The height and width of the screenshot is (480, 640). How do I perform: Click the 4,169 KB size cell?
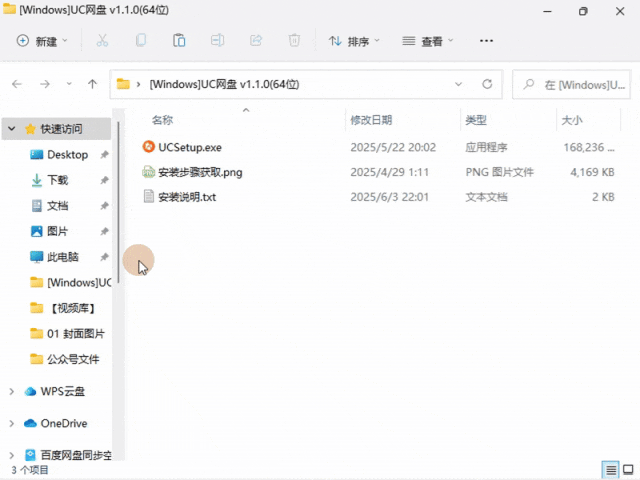[x=592, y=172]
